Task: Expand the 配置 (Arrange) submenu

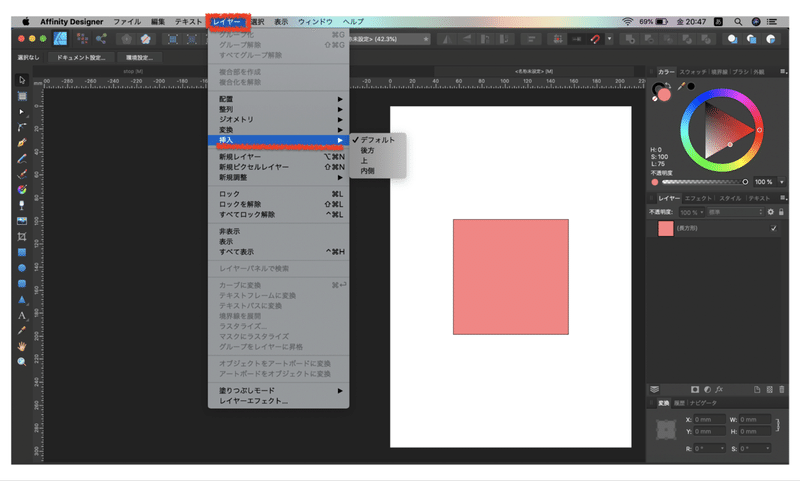Action: [x=279, y=99]
